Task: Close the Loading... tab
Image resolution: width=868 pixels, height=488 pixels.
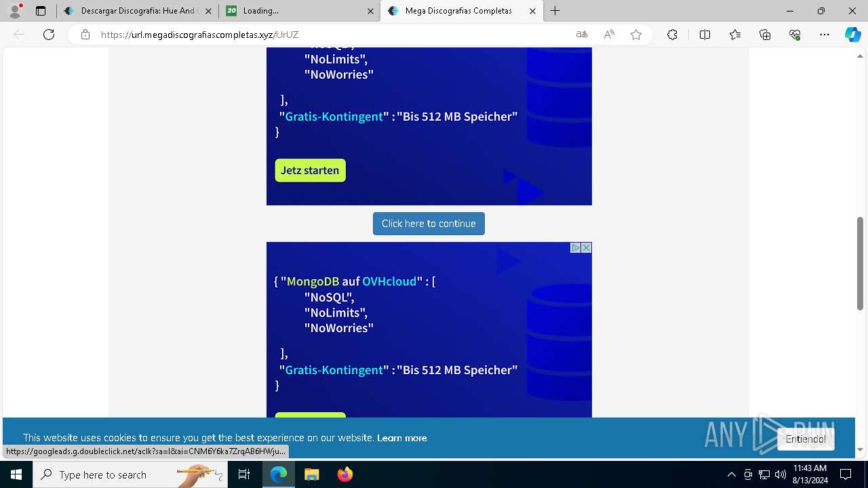Action: point(370,11)
